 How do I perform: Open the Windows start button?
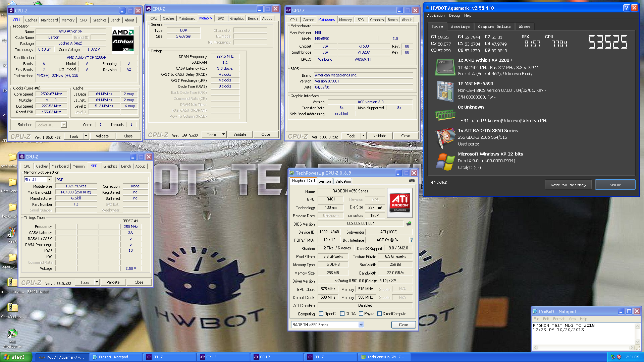coord(16,357)
